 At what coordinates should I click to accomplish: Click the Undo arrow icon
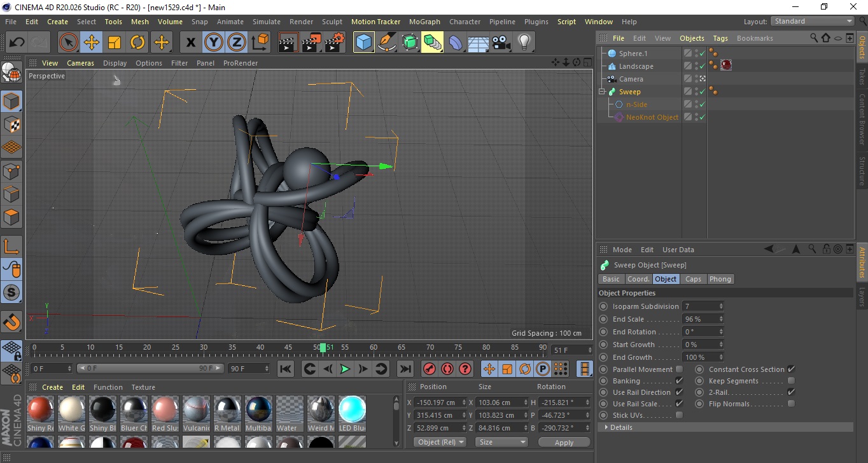pos(17,43)
